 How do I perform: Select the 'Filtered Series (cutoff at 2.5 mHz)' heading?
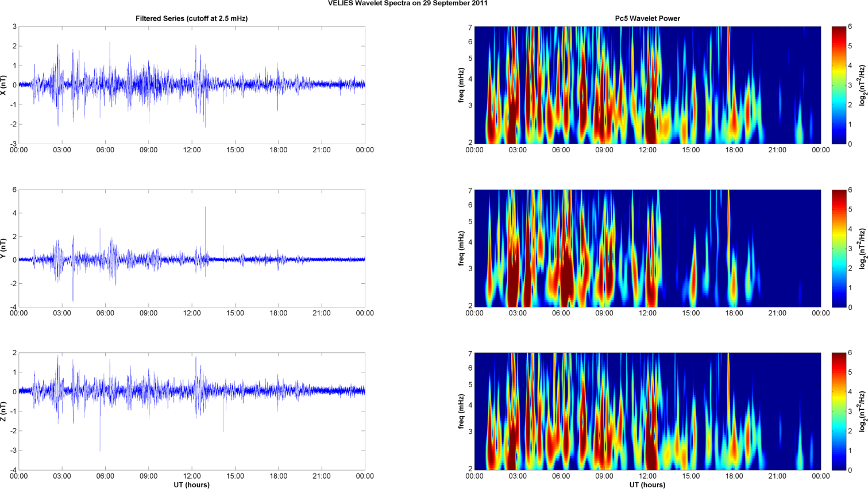192,18
